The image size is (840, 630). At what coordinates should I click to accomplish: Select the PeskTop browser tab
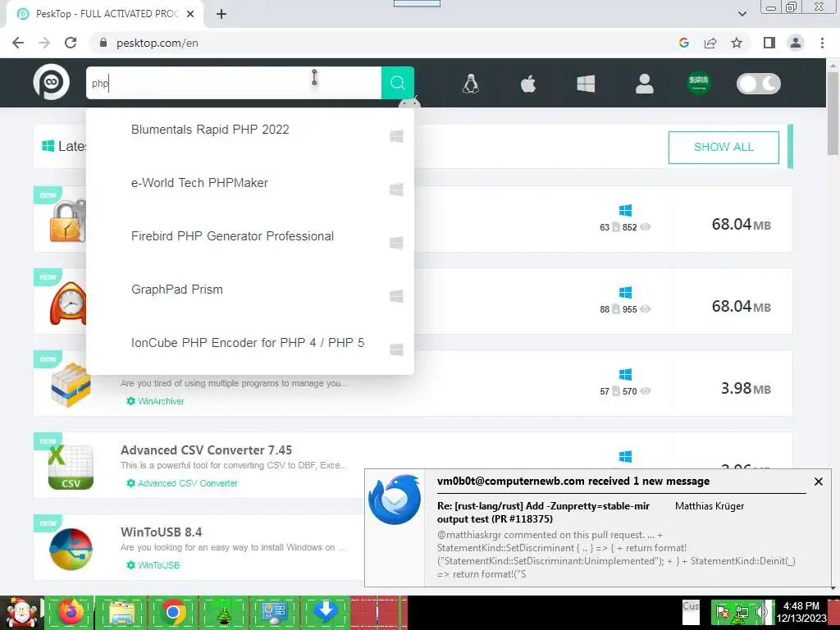(104, 14)
